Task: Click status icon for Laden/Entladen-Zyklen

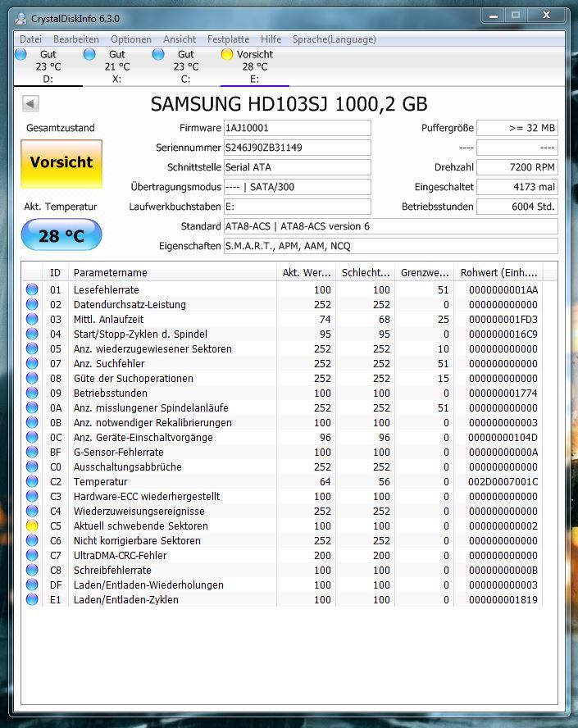Action: [x=32, y=599]
